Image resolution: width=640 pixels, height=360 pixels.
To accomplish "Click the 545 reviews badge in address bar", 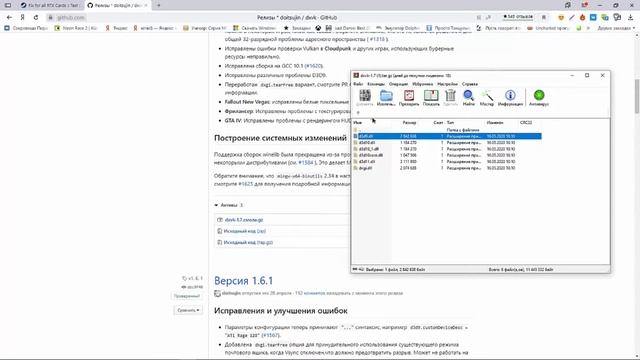I will (518, 17).
